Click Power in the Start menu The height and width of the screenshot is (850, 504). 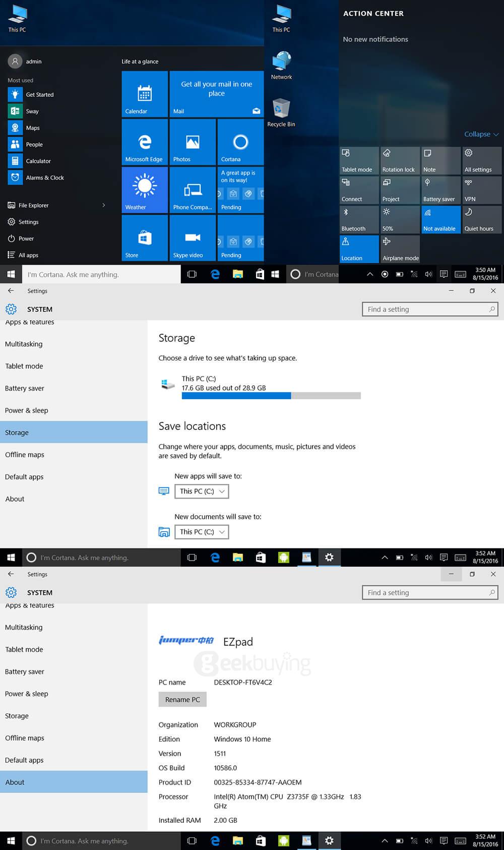coord(26,238)
